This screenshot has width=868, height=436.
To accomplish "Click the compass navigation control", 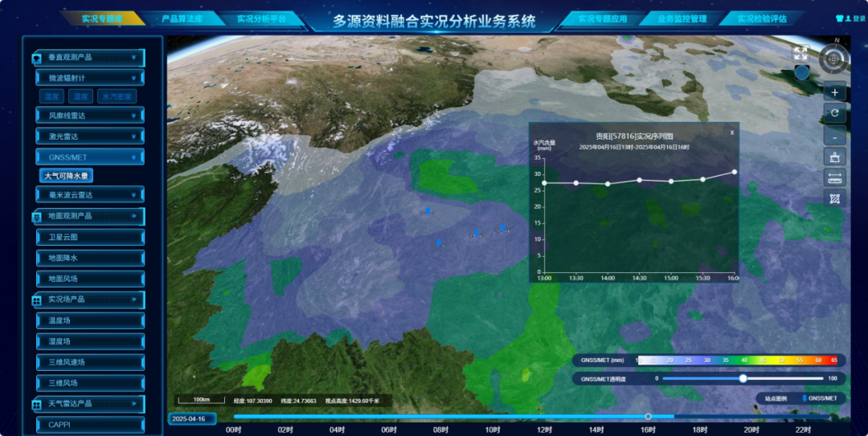I will tap(834, 59).
